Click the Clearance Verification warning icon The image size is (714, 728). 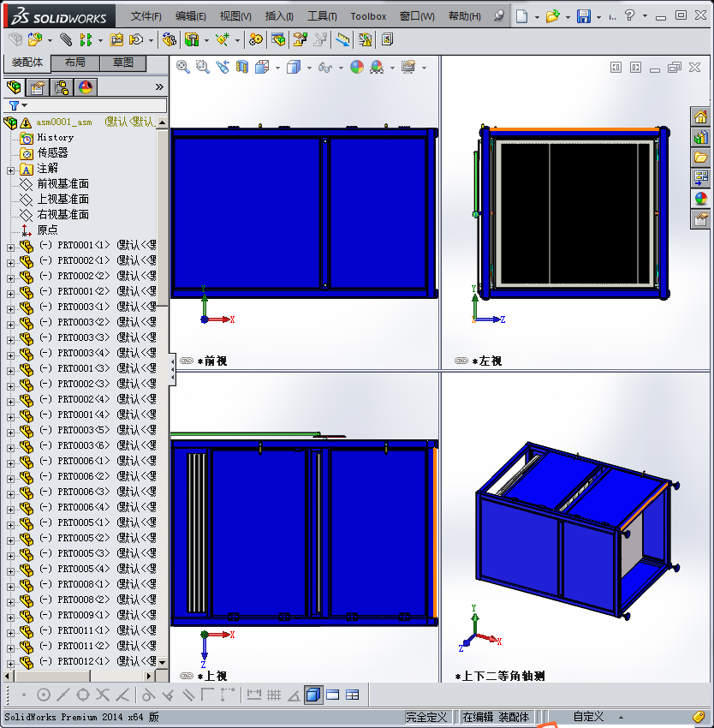(x=365, y=40)
